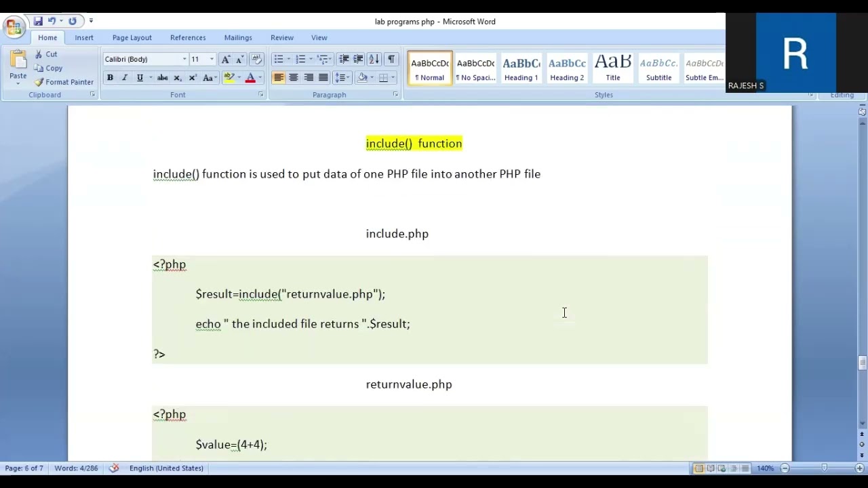Open the Font dialog launcher
868x488 pixels.
point(261,95)
